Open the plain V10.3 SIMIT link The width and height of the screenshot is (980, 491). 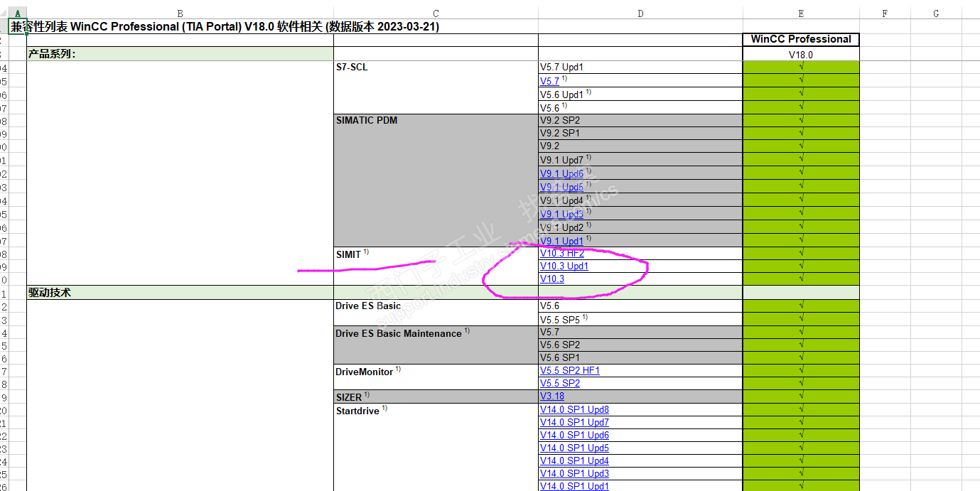pyautogui.click(x=552, y=279)
